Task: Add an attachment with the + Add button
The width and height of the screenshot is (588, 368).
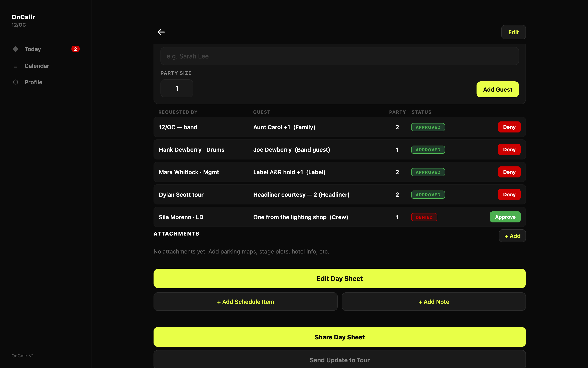Action: point(512,236)
